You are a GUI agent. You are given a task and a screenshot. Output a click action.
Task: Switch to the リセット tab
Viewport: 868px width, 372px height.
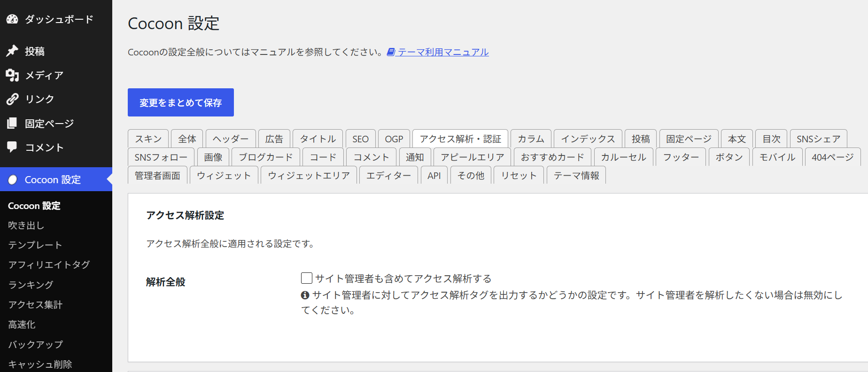click(x=519, y=175)
